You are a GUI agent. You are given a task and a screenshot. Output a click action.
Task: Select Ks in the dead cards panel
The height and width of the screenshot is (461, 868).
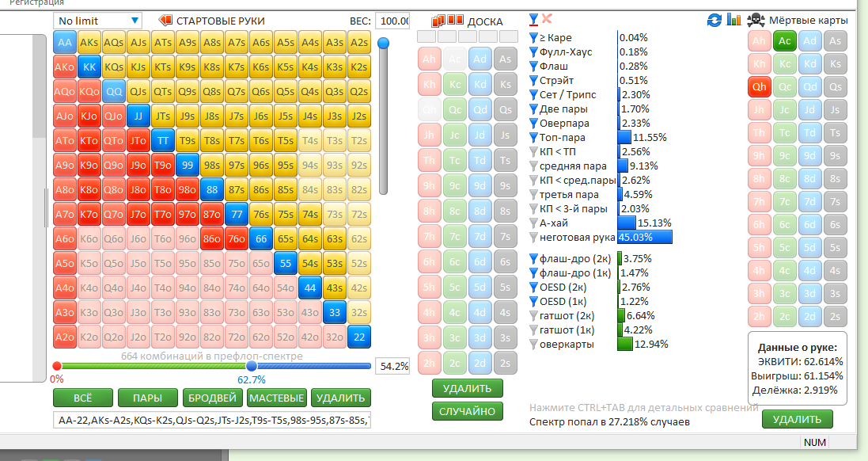(x=836, y=63)
